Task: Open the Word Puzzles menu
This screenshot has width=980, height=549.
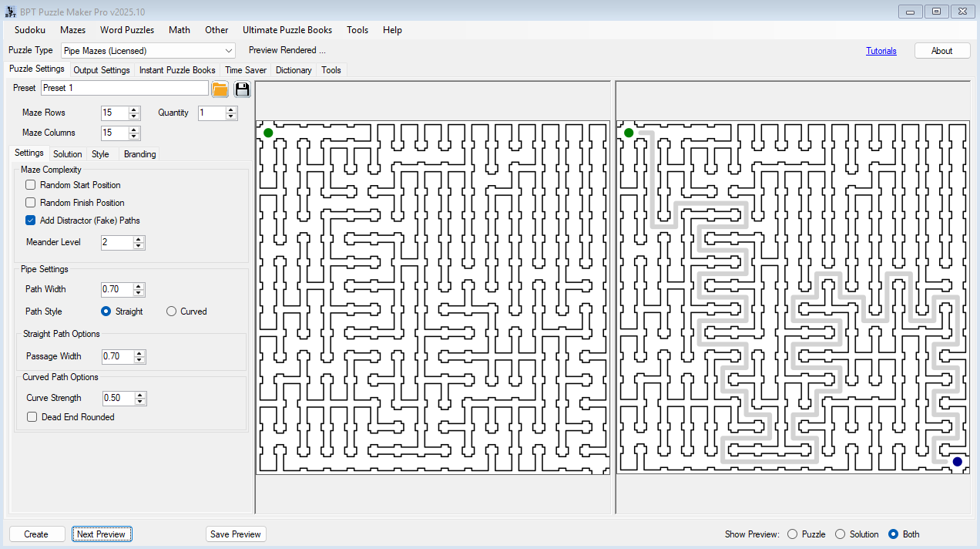Action: tap(127, 30)
